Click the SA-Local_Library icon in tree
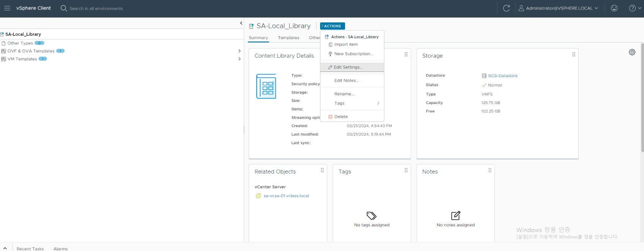This screenshot has width=644, height=251. point(2,34)
